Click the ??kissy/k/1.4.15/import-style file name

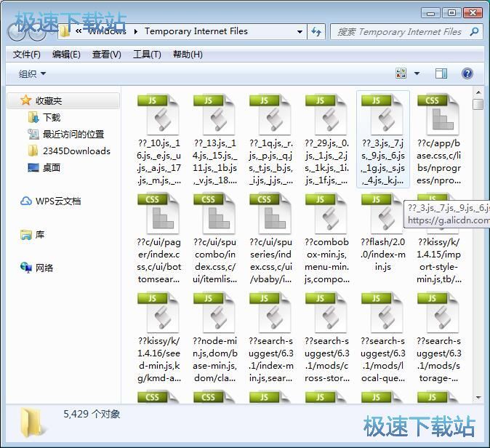[438, 260]
